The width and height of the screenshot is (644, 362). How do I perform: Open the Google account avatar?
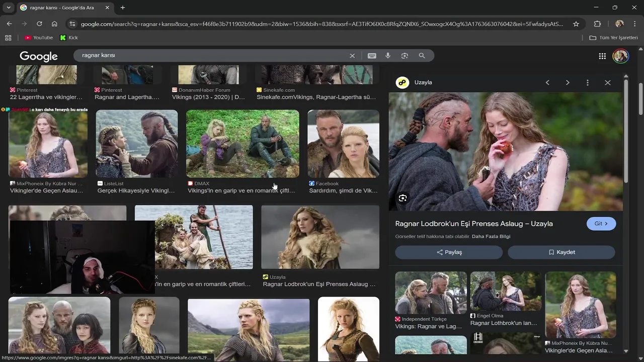click(x=620, y=56)
